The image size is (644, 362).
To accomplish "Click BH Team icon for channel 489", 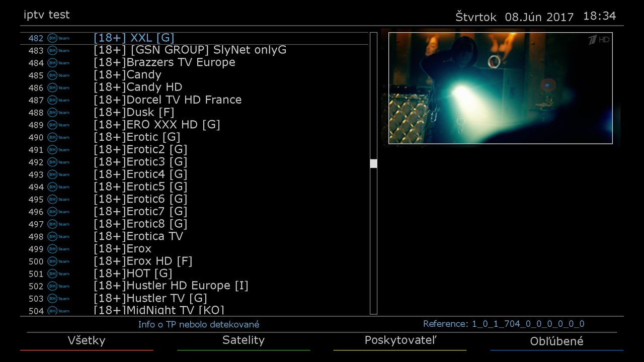I will (58, 125).
